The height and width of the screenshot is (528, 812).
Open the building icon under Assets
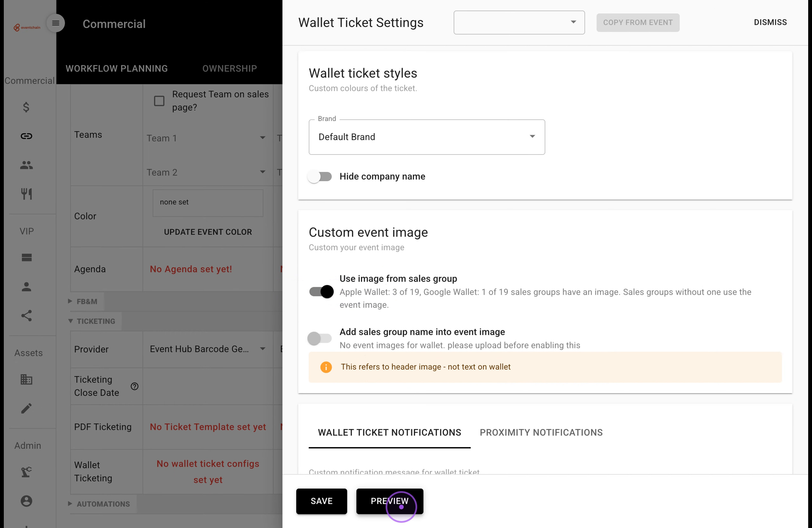point(26,379)
